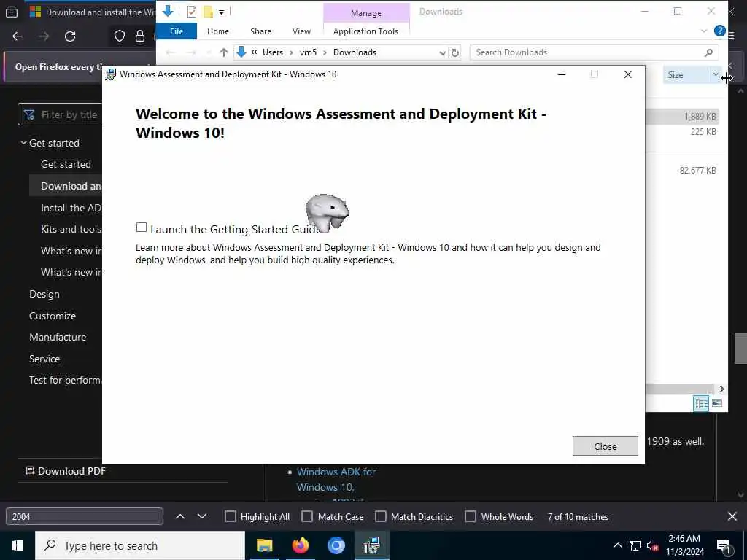Open the Windows ADK for Windows 10 link
The width and height of the screenshot is (747, 560).
click(336, 480)
